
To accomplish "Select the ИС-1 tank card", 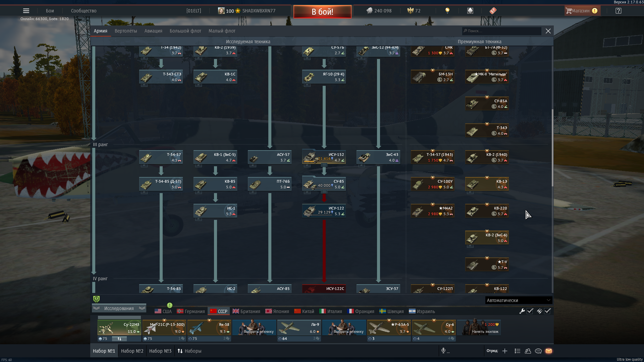I will (215, 211).
